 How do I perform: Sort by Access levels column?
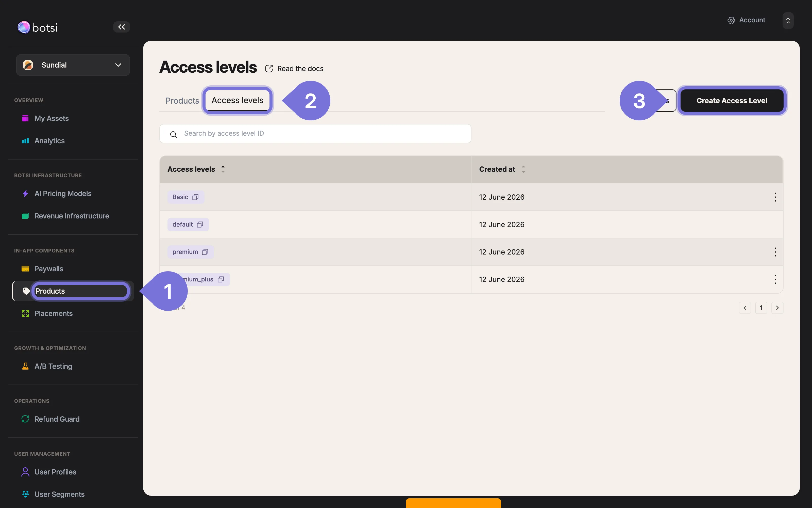[x=223, y=169]
